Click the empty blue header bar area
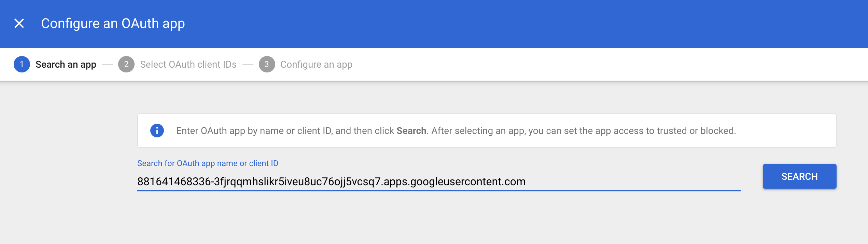868x244 pixels. (512, 24)
